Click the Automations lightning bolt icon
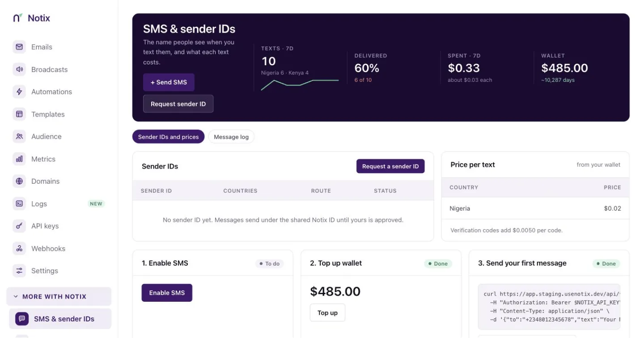644x338 pixels. click(x=19, y=92)
